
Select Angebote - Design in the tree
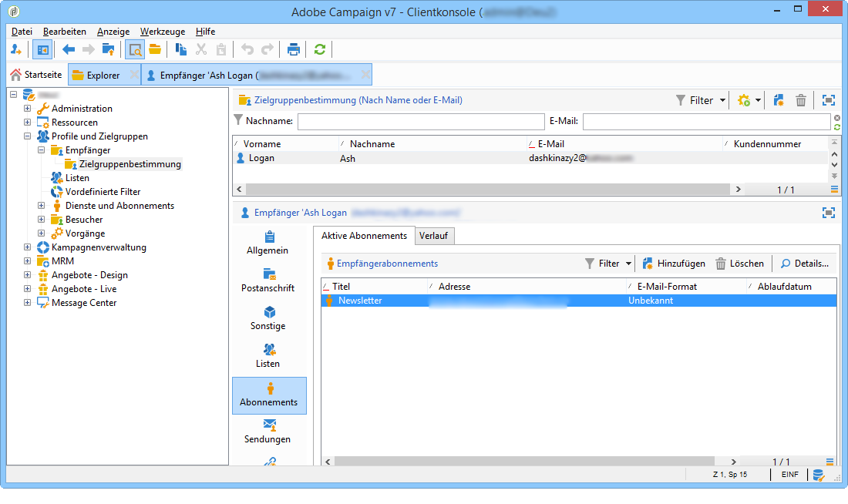click(x=89, y=274)
